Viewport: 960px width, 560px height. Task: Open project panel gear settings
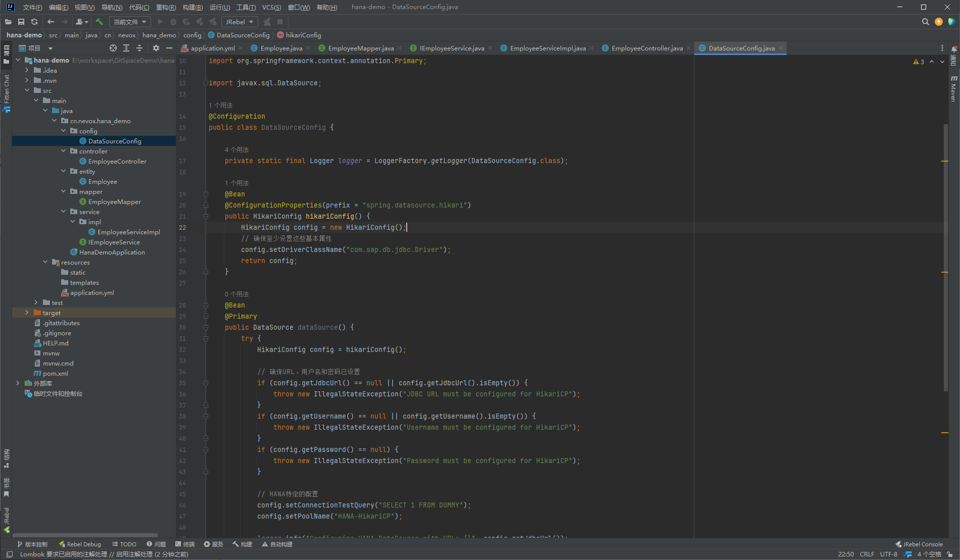tap(156, 48)
